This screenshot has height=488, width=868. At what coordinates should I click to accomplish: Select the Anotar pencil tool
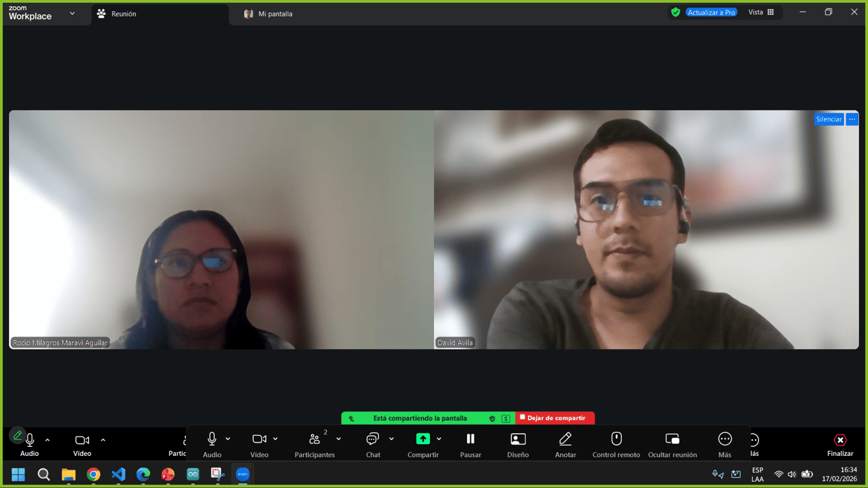[x=565, y=444]
